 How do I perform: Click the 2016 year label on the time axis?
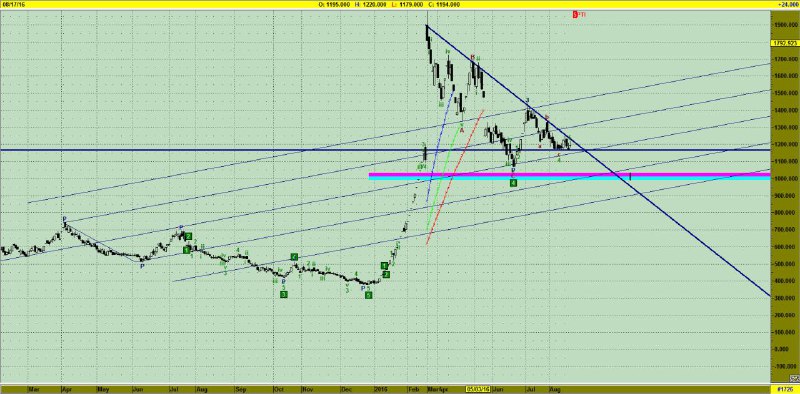[380, 389]
